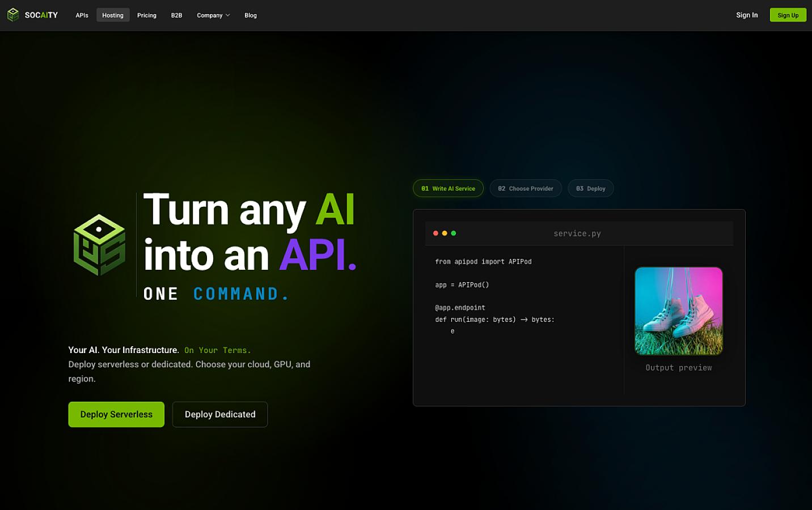Click the sneakers output preview image

[x=679, y=311]
